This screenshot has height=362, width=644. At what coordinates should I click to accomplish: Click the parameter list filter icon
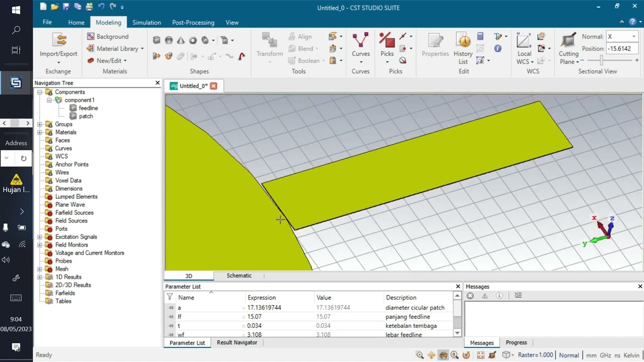[x=170, y=297]
